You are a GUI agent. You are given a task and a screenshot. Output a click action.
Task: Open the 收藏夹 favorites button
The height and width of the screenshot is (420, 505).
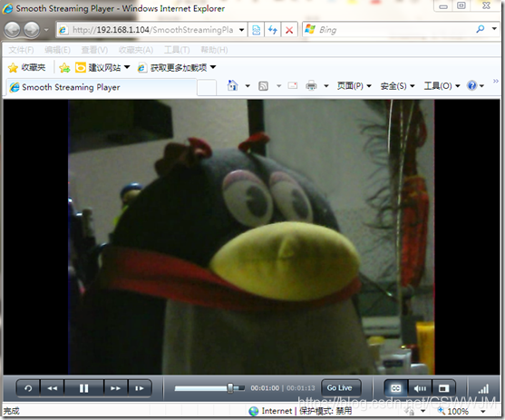pos(27,67)
